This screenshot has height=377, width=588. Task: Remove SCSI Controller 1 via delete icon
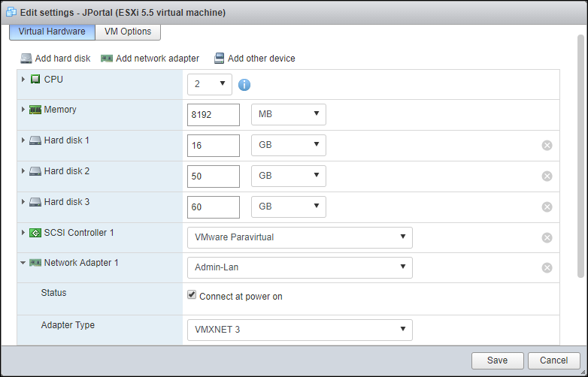[547, 237]
